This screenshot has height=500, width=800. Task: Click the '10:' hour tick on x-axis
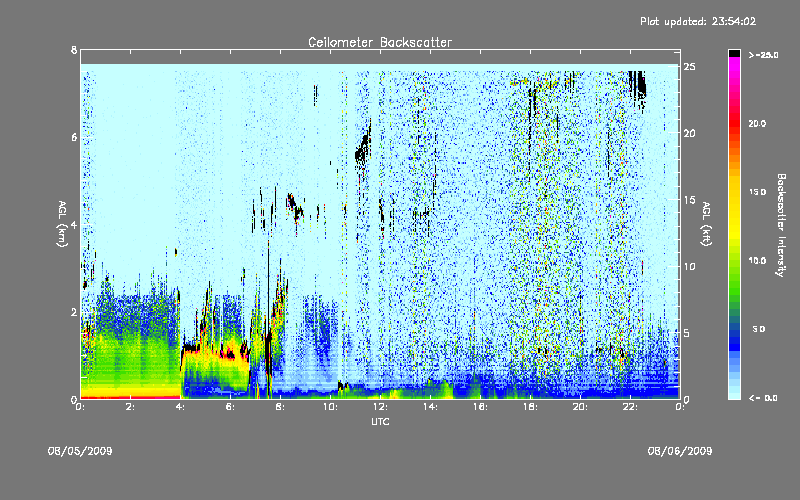[x=330, y=407]
